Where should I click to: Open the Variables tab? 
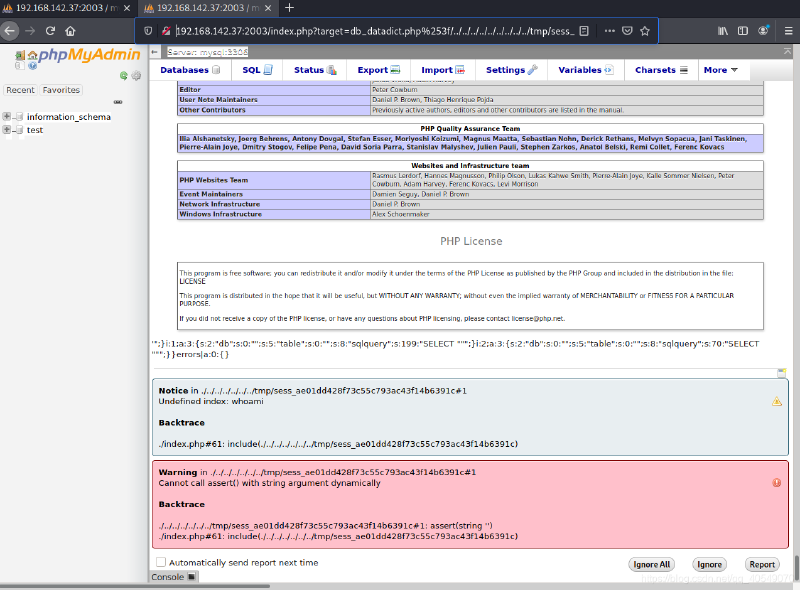586,70
